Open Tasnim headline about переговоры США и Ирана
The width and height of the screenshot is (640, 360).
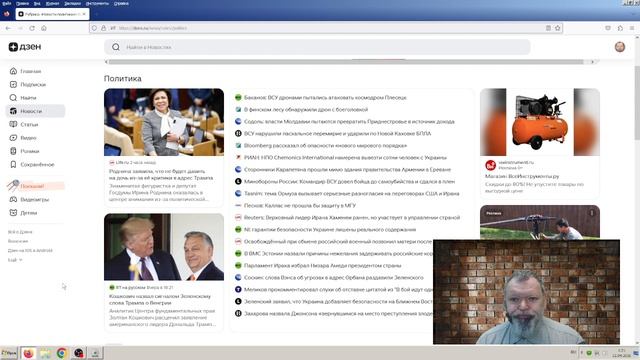(x=351, y=193)
